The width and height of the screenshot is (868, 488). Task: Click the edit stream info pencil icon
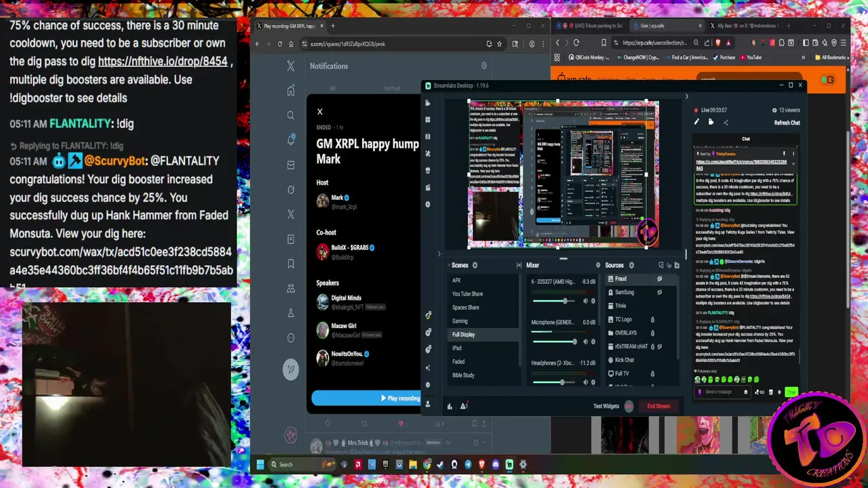pos(696,122)
